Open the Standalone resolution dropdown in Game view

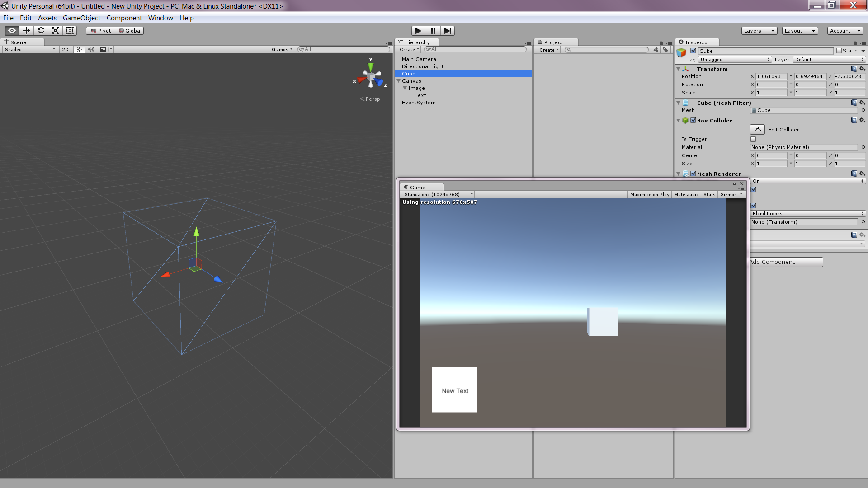point(438,194)
